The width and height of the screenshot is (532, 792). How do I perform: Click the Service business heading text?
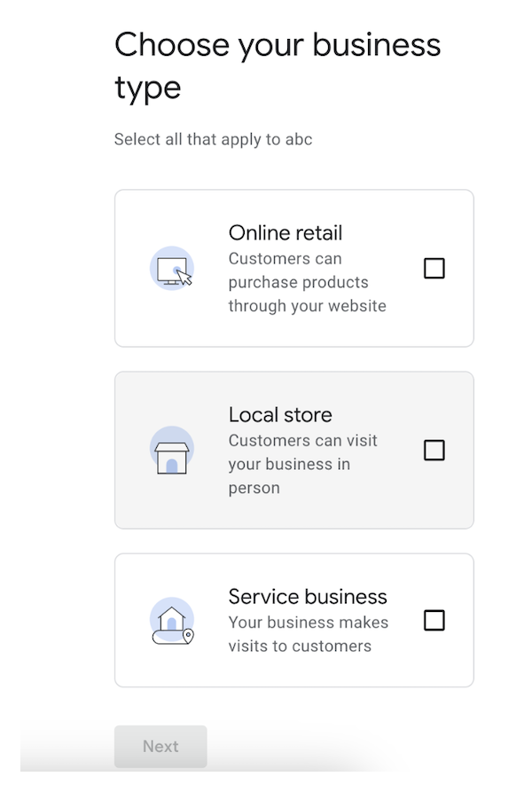[308, 597]
